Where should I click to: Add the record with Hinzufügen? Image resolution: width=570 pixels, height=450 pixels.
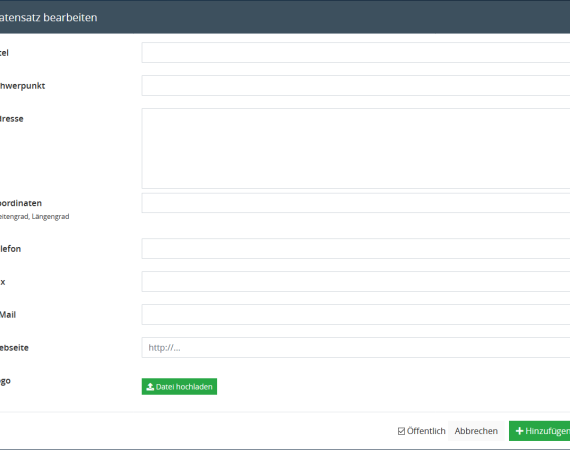[x=539, y=431]
